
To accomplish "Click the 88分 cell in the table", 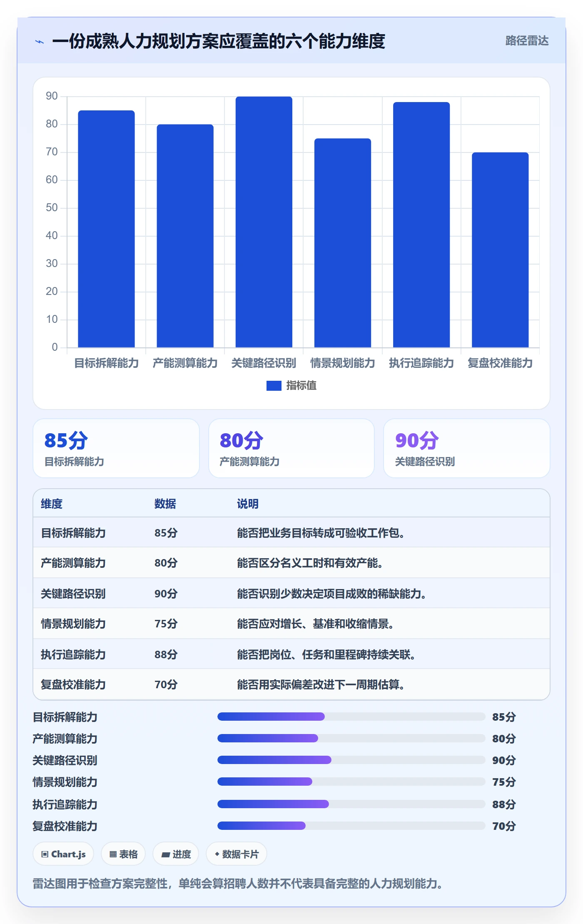I will coord(166,654).
